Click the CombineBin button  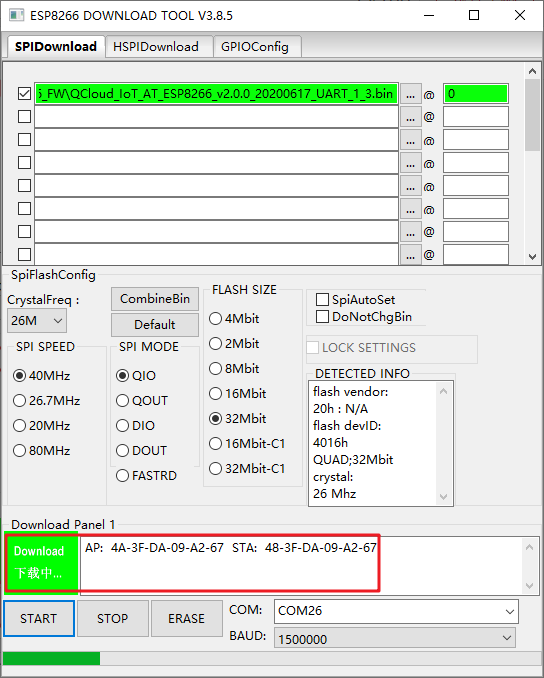point(155,299)
